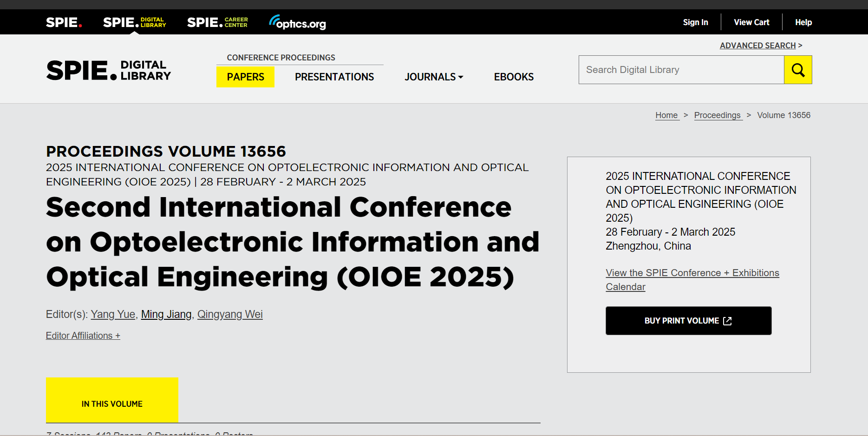Image resolution: width=868 pixels, height=436 pixels.
Task: Open the SPIE Career Center logo
Action: (217, 22)
